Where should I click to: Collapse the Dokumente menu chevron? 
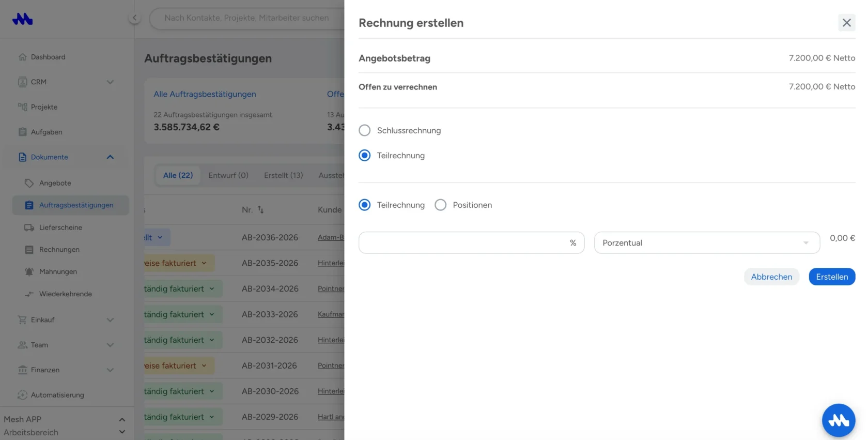point(110,157)
